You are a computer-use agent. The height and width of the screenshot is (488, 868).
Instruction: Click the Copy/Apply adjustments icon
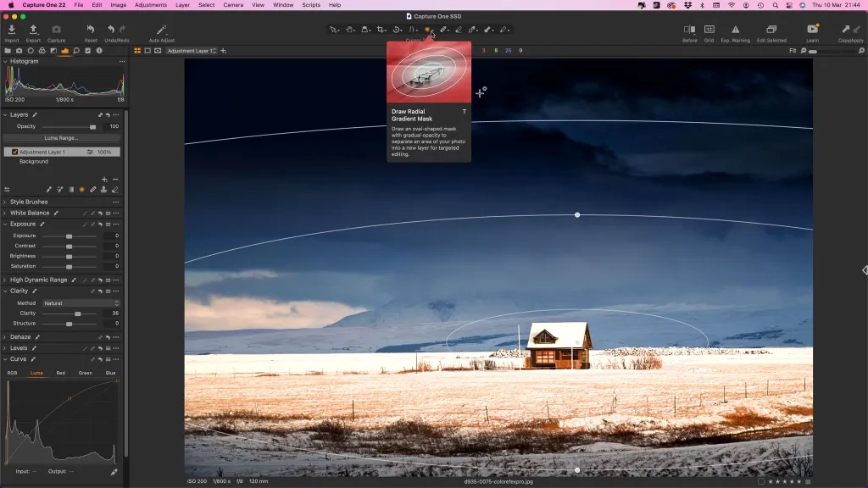[849, 30]
